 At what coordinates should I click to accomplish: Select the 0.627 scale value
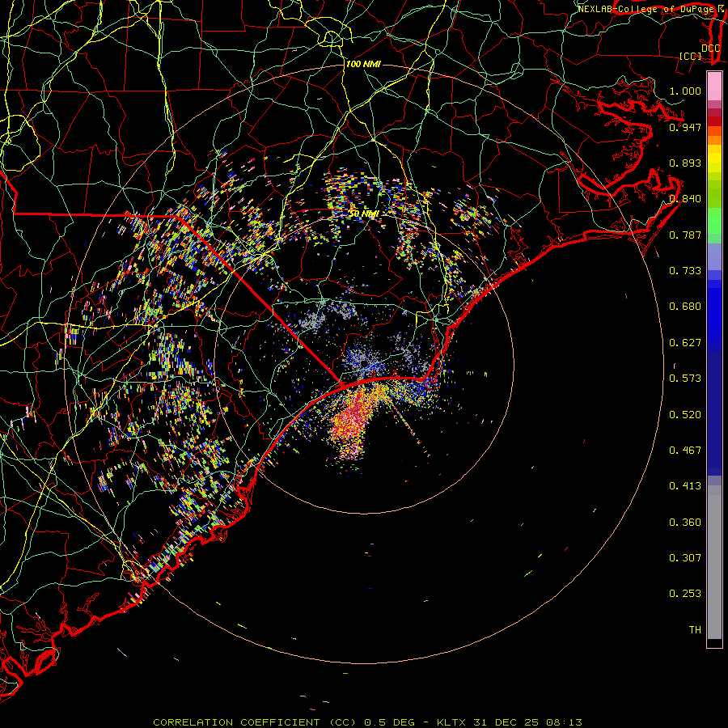685,343
